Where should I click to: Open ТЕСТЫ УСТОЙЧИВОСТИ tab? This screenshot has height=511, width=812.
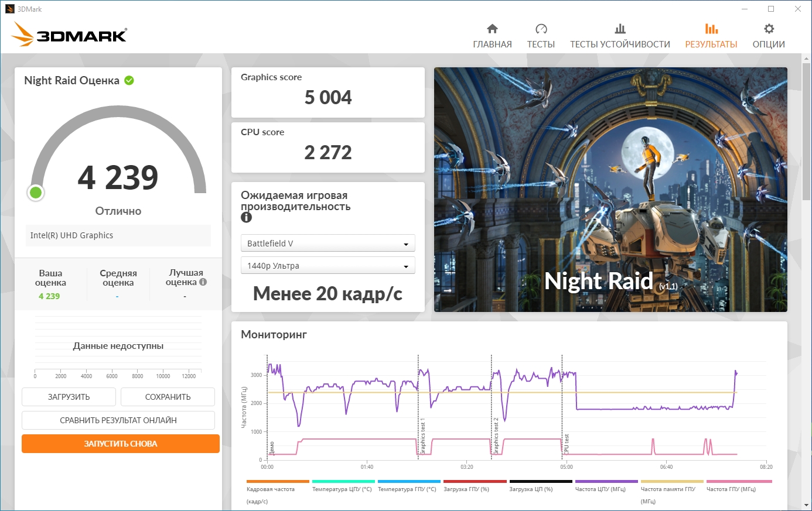[620, 36]
